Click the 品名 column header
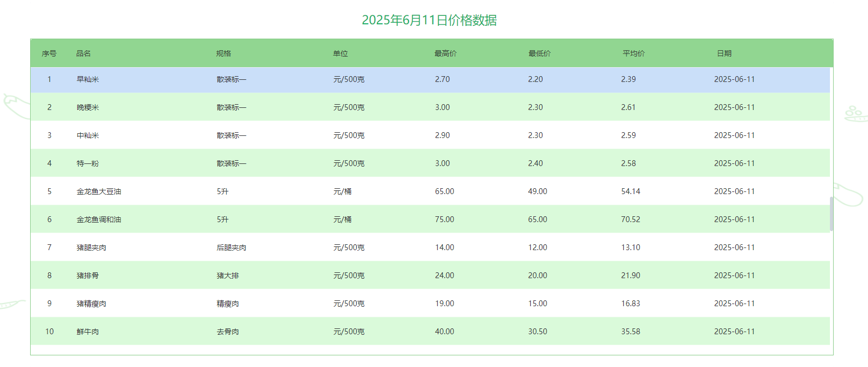This screenshot has height=367, width=868. pos(84,53)
